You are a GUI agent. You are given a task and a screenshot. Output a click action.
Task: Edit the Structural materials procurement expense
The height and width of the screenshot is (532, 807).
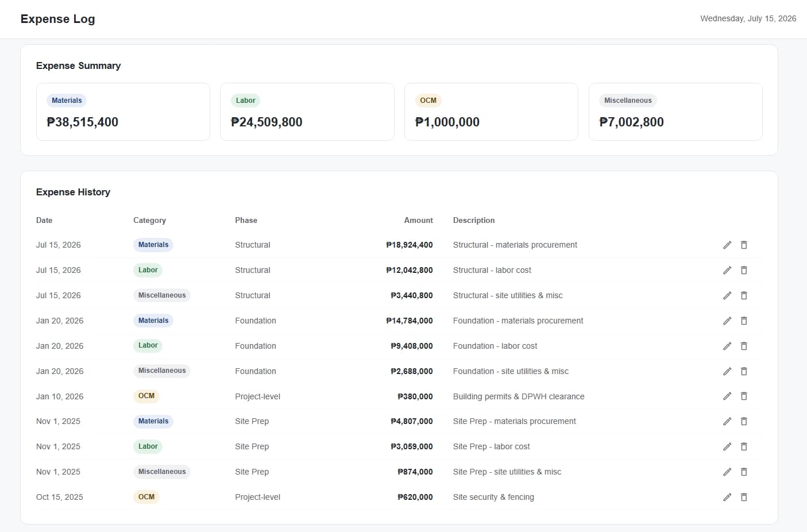[x=727, y=245]
